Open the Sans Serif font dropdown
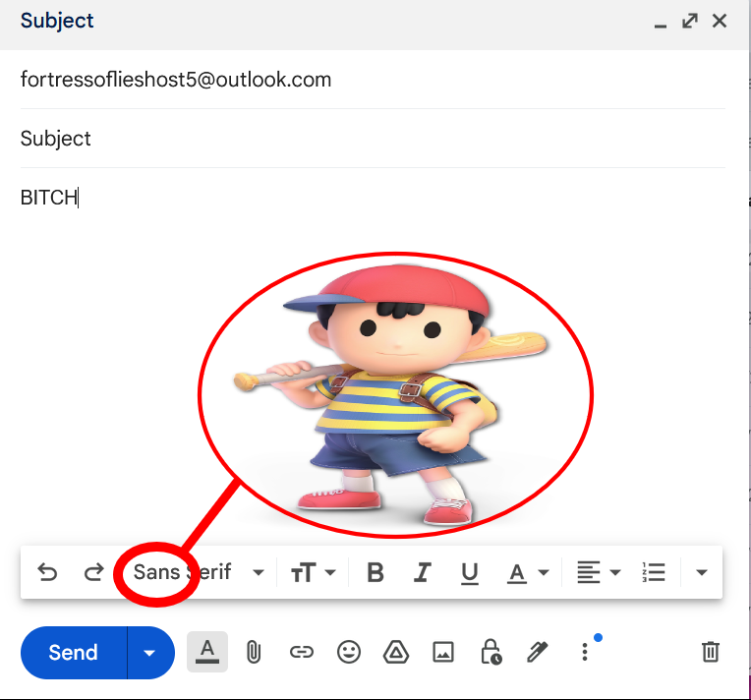The height and width of the screenshot is (700, 751). point(198,572)
